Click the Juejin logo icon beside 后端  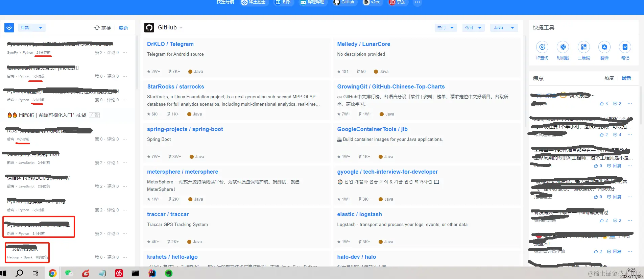pyautogui.click(x=9, y=28)
